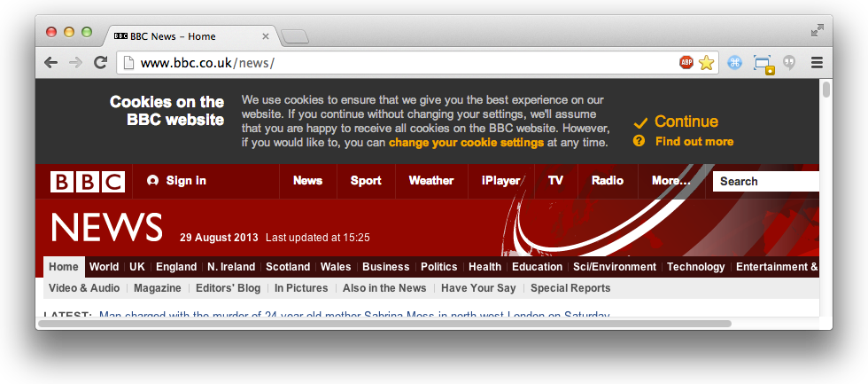Click the Adblock Plus icon in address bar
868x384 pixels.
tap(686, 62)
